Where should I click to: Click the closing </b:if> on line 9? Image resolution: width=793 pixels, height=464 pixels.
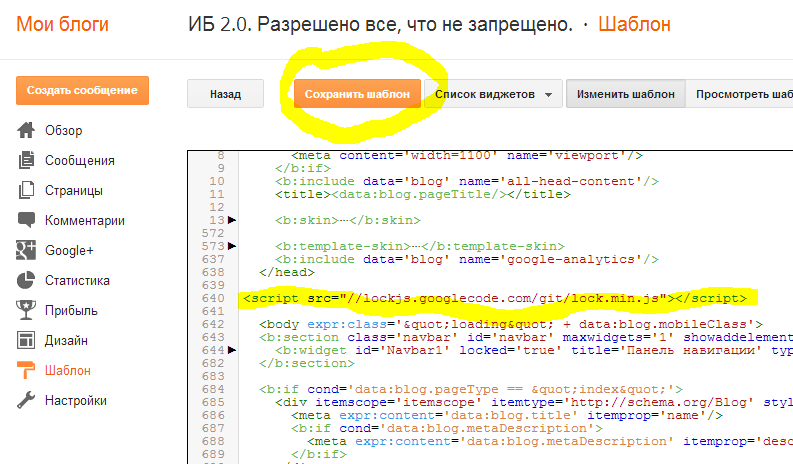tap(303, 168)
